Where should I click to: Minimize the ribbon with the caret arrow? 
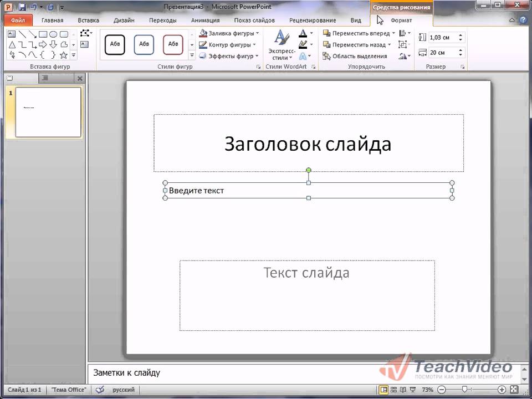coord(512,20)
